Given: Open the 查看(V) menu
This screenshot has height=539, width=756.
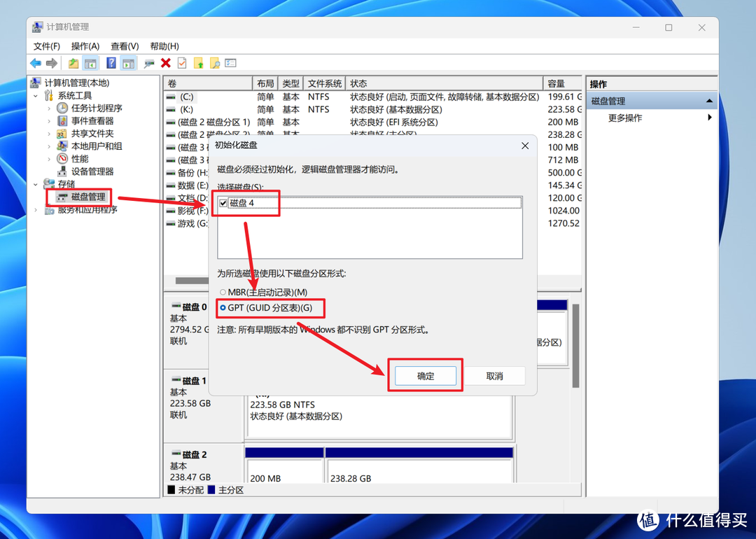Looking at the screenshot, I should pyautogui.click(x=125, y=46).
